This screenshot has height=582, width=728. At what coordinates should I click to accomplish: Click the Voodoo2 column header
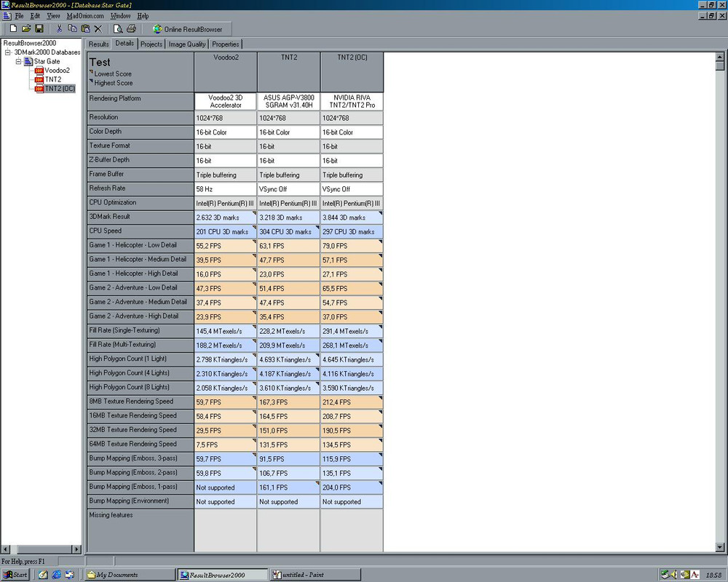point(226,72)
